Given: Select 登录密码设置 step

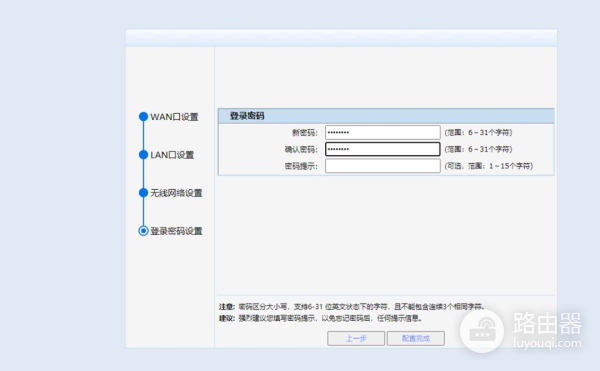Looking at the screenshot, I should (x=176, y=231).
